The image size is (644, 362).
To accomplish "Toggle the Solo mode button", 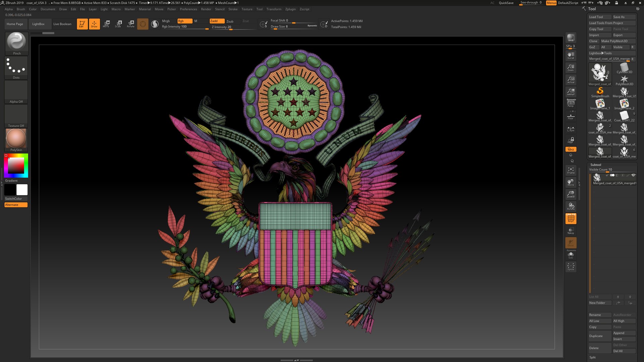I will click(571, 255).
